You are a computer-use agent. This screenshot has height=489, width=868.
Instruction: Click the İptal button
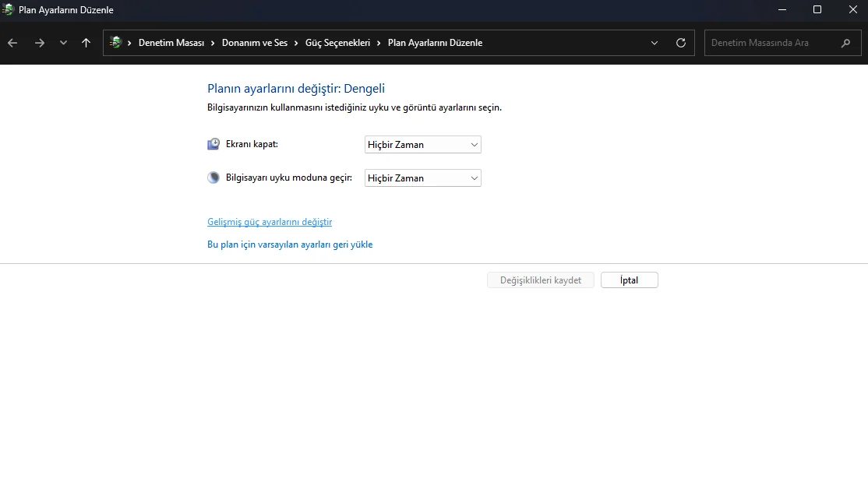pos(630,280)
